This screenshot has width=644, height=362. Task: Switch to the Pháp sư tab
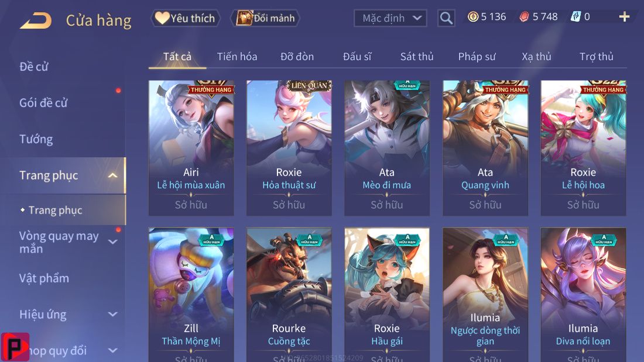tap(477, 57)
